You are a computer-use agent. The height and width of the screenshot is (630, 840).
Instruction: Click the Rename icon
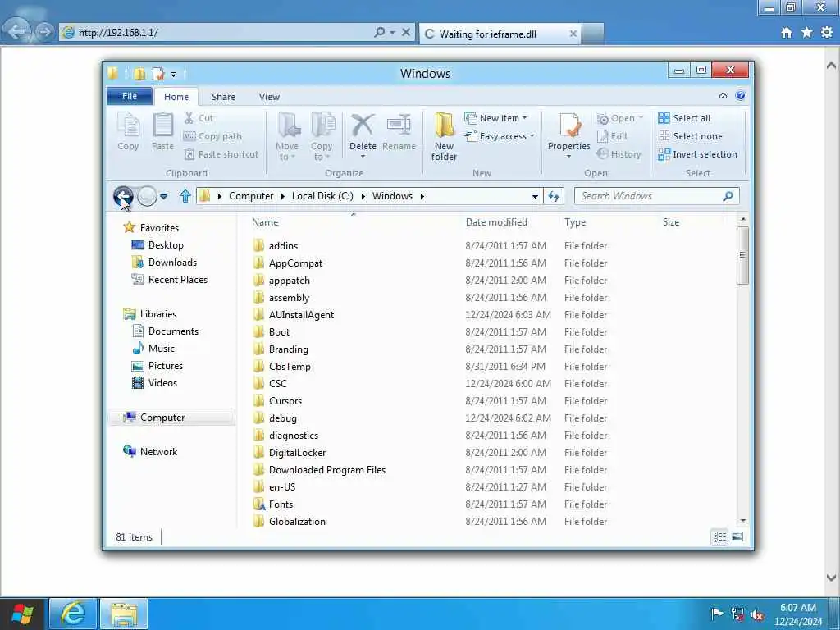tap(399, 125)
